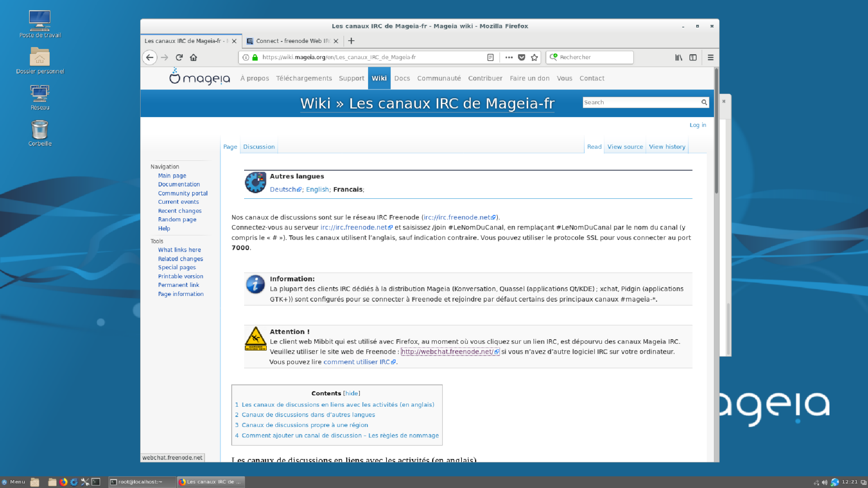Open Printable version in Tools
Screen dimensions: 868x488
click(180, 277)
